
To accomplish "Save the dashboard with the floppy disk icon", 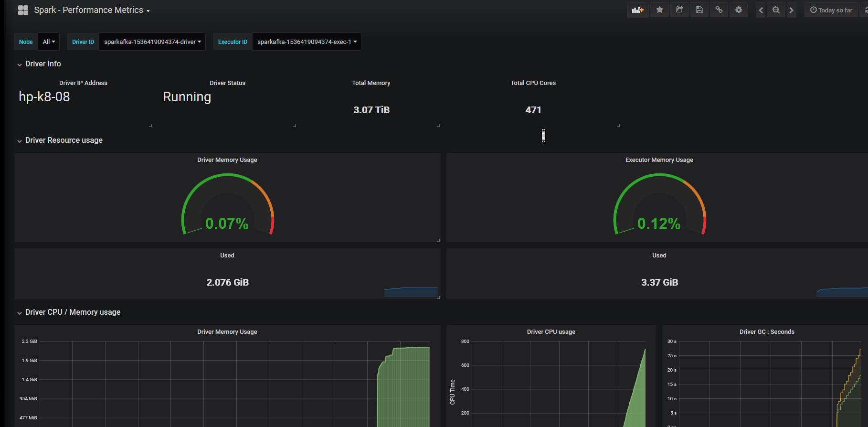I will pos(699,10).
